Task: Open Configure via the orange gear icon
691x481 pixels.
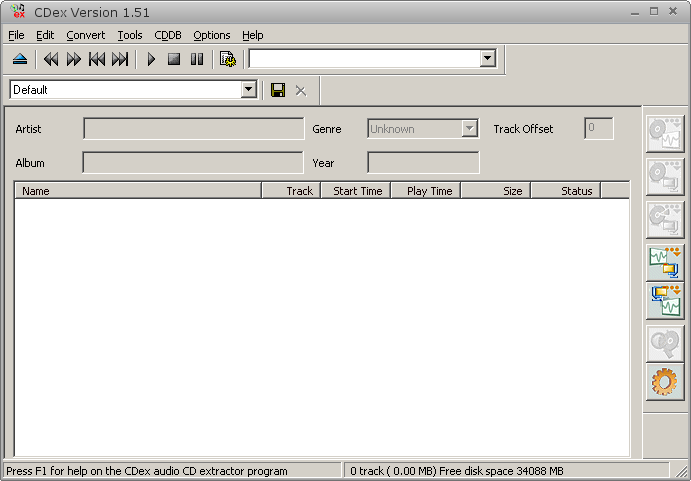Action: [665, 382]
